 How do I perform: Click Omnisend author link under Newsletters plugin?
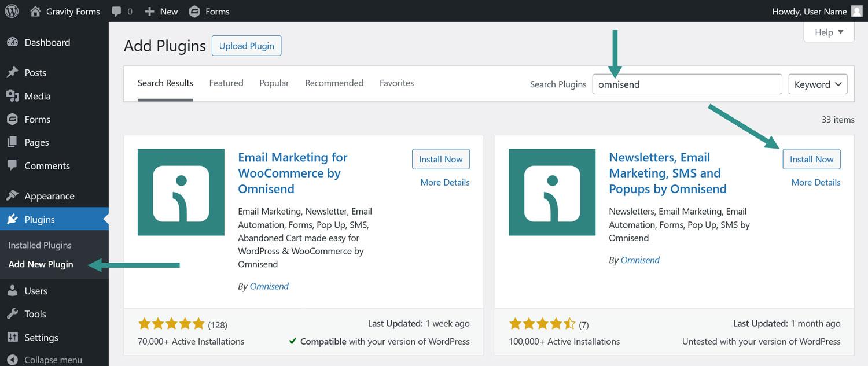point(640,260)
